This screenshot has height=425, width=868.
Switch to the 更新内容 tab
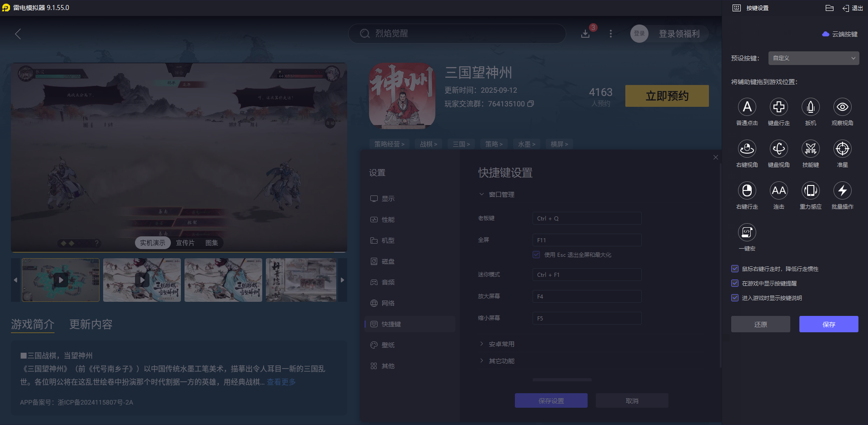point(90,324)
